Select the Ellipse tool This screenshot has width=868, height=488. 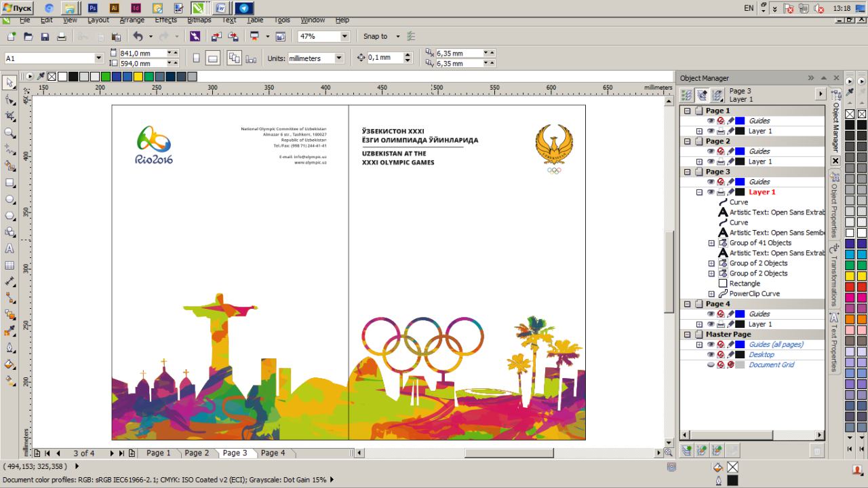(9, 200)
